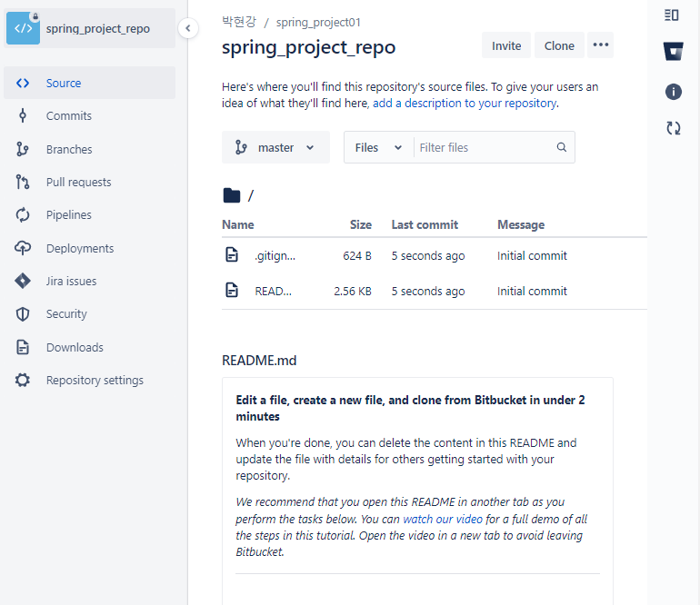Image resolution: width=700 pixels, height=605 pixels.
Task: Click the spring_project_repo name in sidebar header
Action: [x=98, y=28]
